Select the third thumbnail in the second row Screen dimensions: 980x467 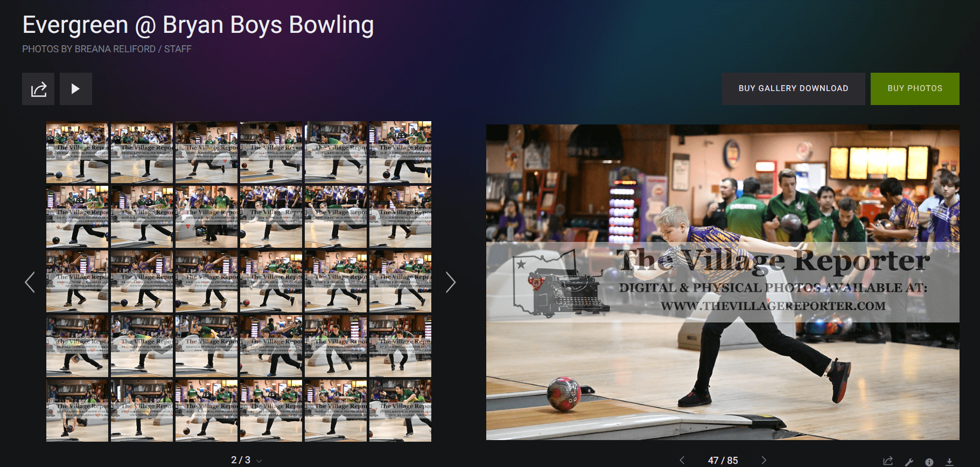click(206, 217)
